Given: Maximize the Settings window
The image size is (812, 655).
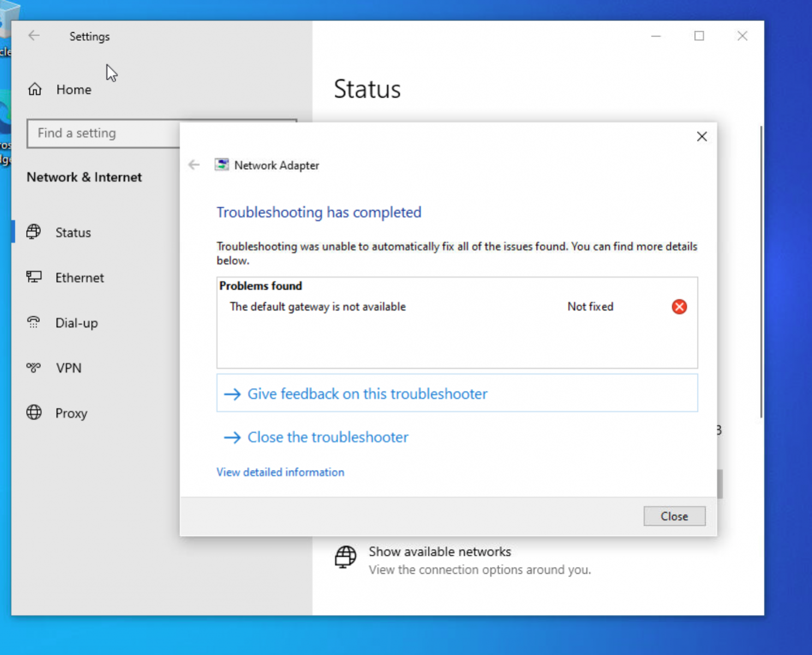Looking at the screenshot, I should 699,36.
